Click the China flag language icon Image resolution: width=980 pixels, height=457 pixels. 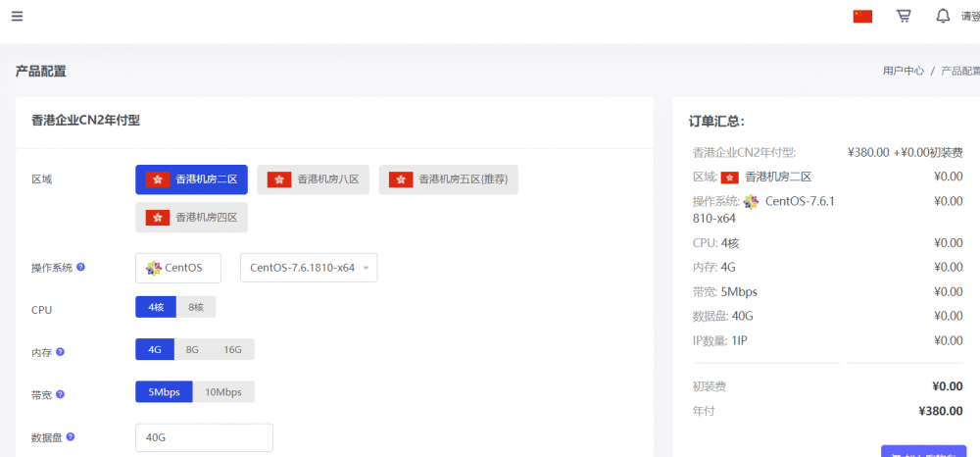[x=862, y=16]
